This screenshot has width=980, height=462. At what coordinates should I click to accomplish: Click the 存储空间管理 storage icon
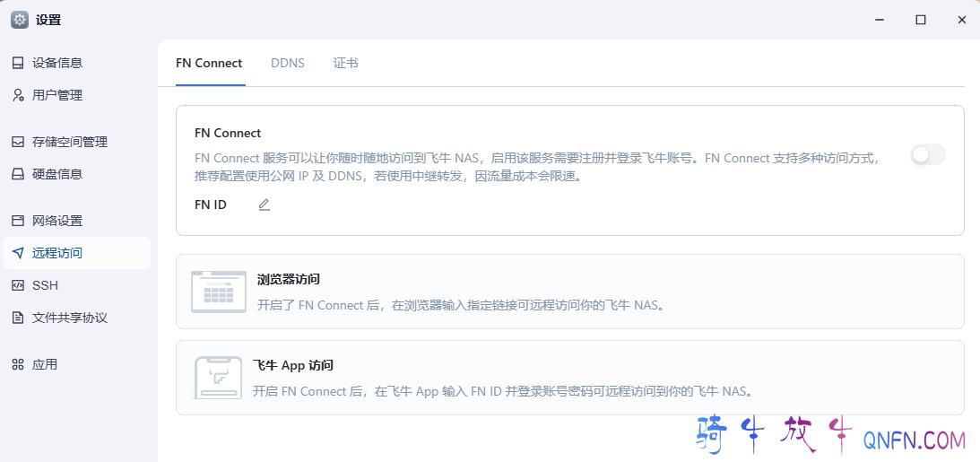[x=18, y=142]
